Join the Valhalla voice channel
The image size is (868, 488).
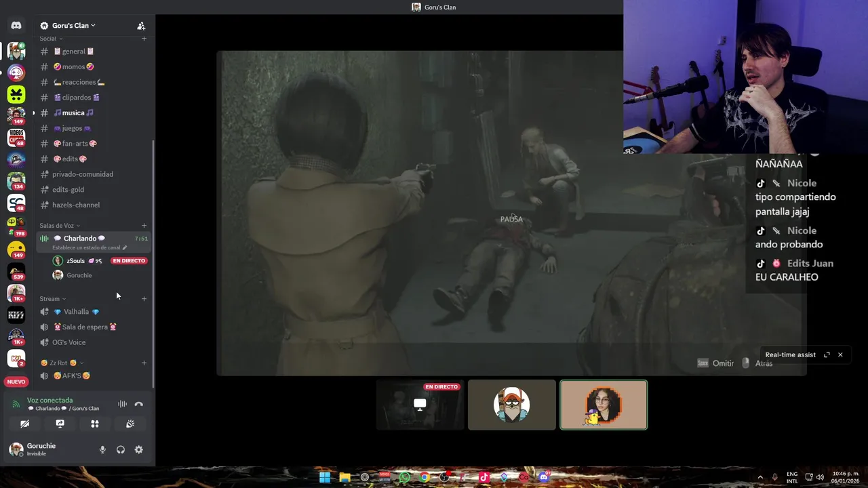[x=94, y=312]
